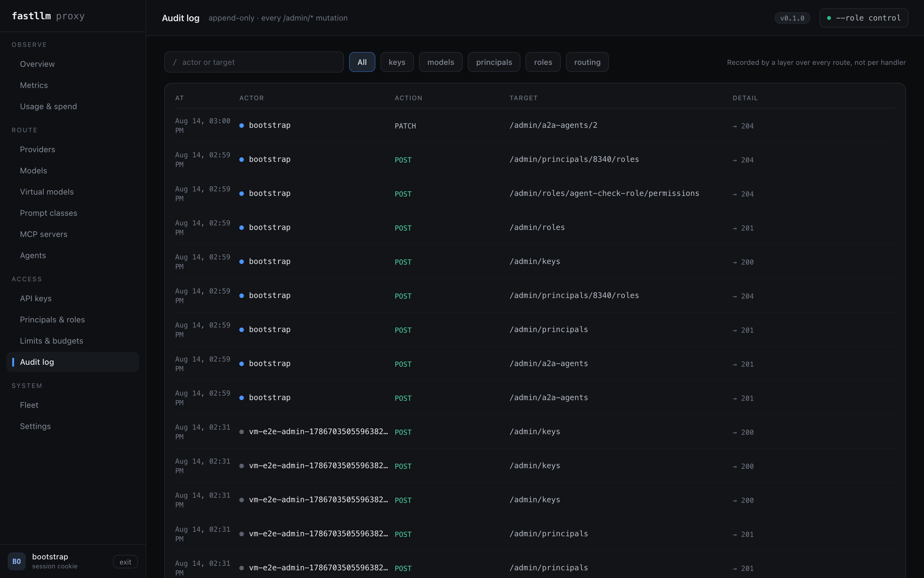
Task: Click the ACTOR column header
Action: 252,98
